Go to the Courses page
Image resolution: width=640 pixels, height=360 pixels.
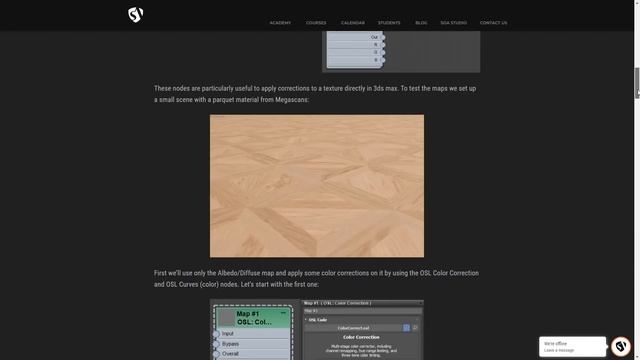click(316, 23)
